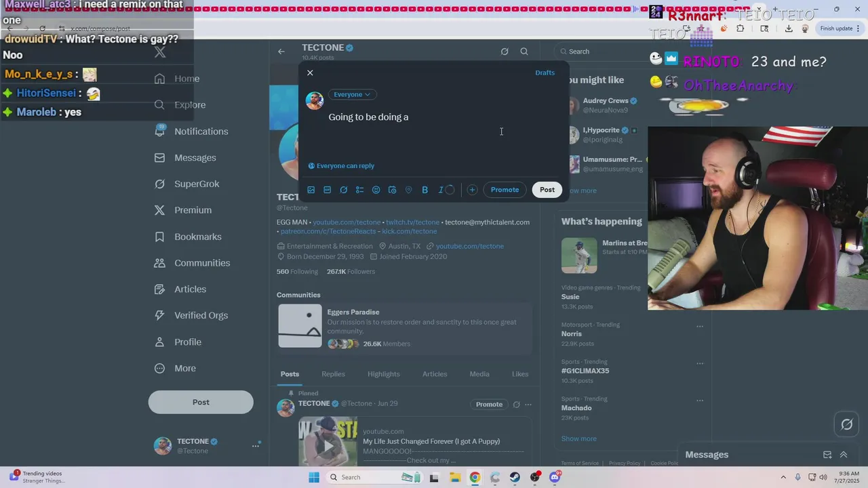The width and height of the screenshot is (868, 488).
Task: Open Articles in sidebar
Action: point(180,289)
